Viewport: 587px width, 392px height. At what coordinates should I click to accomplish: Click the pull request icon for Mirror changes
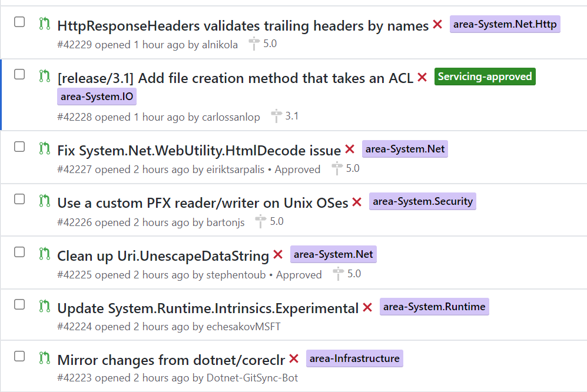click(45, 357)
